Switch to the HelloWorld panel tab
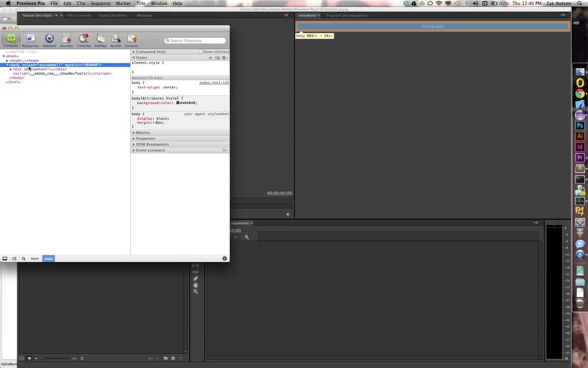Screen dimensions: 588x368 coord(307,15)
